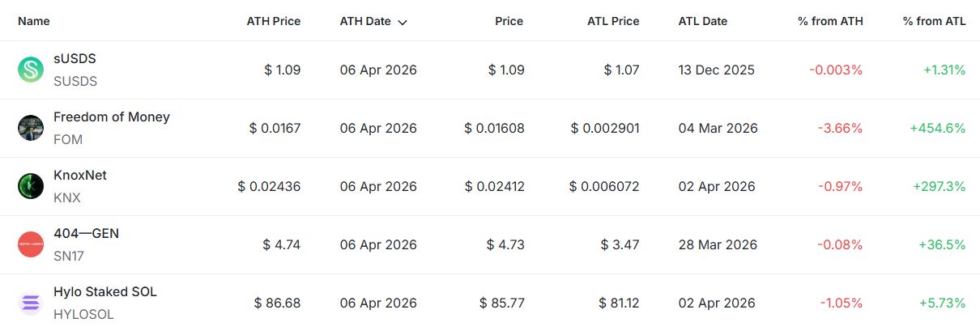Sort by ATL Price column header
Image resolution: width=980 pixels, height=331 pixels.
pyautogui.click(x=612, y=21)
